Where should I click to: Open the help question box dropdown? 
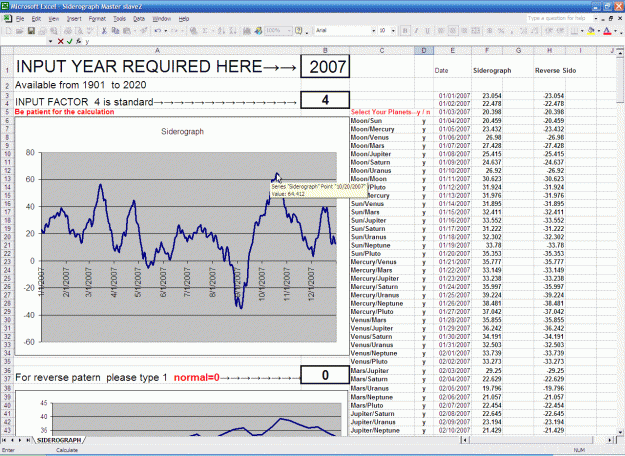(596, 18)
